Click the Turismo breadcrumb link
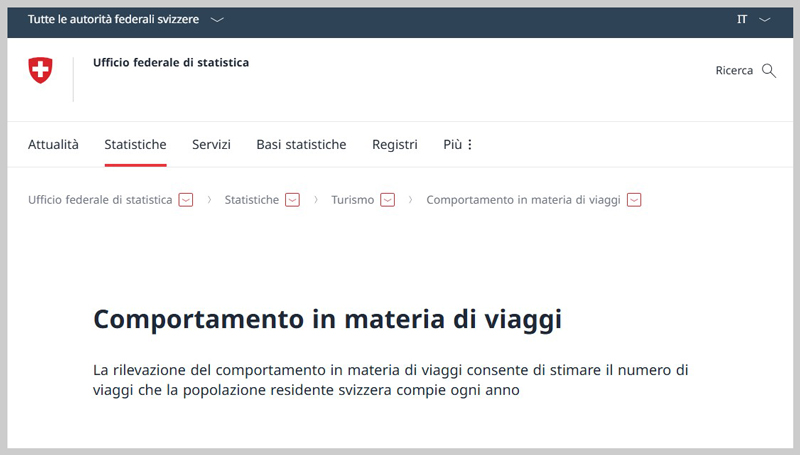This screenshot has height=455, width=800. point(352,200)
